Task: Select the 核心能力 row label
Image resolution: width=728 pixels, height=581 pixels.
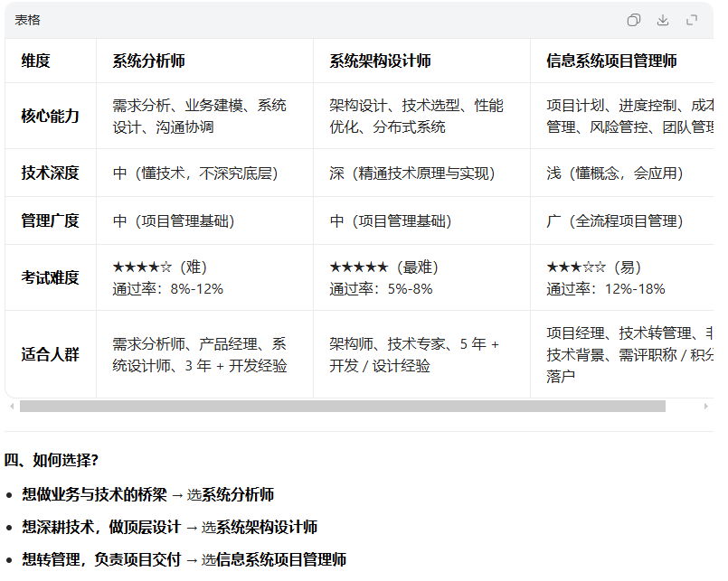Action: point(51,116)
